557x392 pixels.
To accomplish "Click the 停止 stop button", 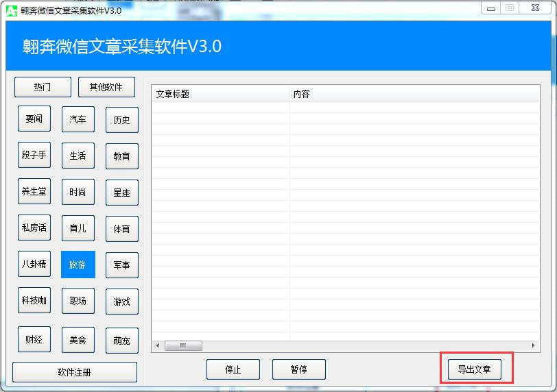I will (x=233, y=369).
